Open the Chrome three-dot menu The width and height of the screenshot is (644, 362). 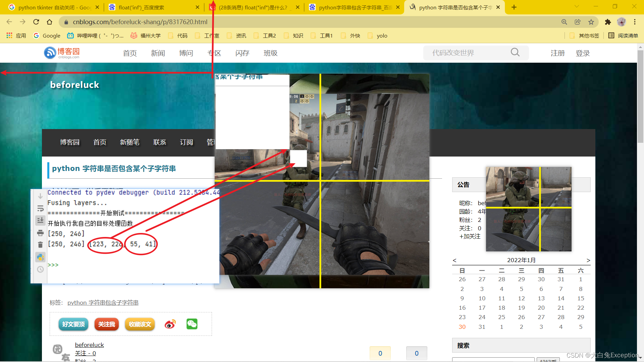635,22
